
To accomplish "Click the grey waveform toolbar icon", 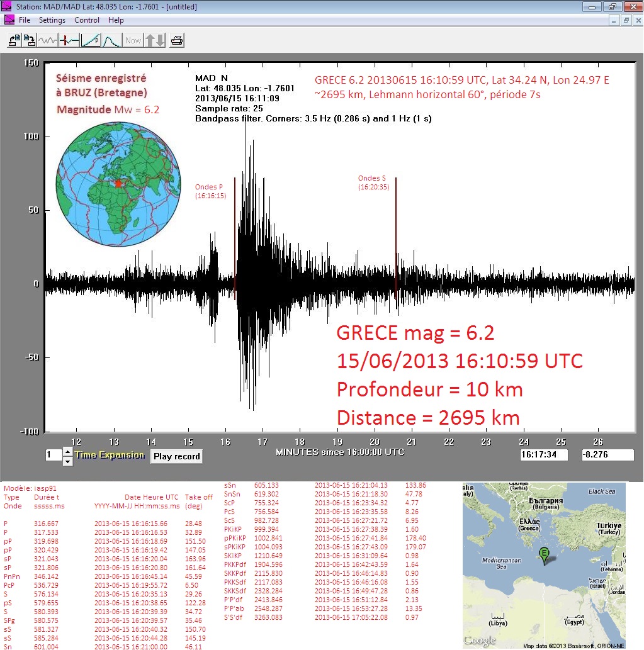I will [48, 40].
